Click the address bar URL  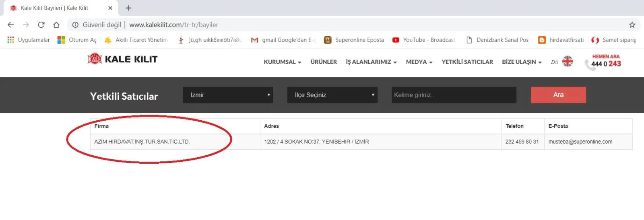[x=173, y=25]
